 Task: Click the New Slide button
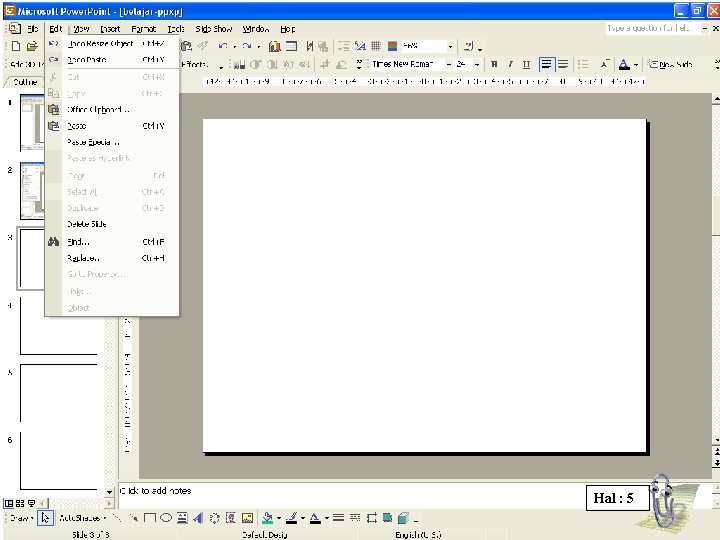point(671,64)
